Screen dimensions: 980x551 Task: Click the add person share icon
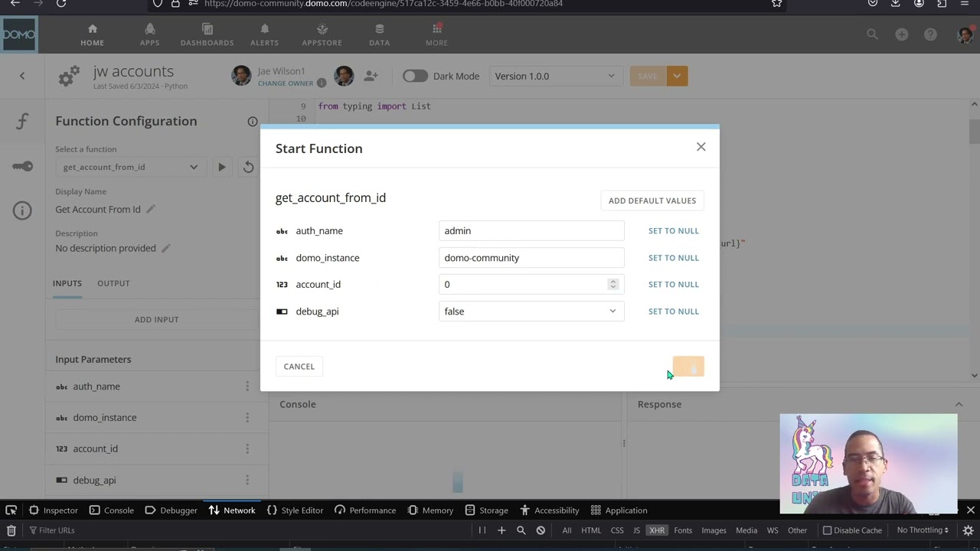tap(371, 76)
